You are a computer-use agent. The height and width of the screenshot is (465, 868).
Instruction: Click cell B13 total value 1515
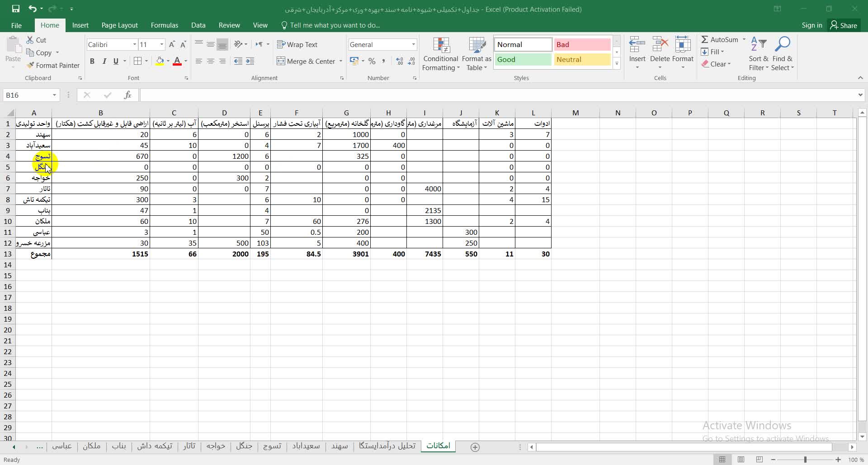100,254
